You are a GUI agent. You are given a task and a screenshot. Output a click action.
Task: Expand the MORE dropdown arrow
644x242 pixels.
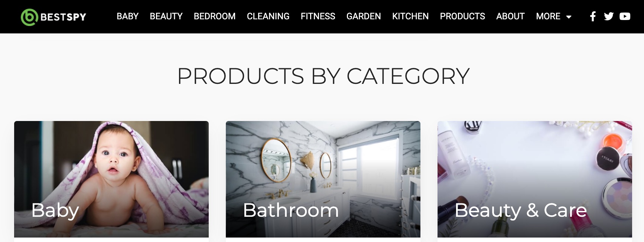[x=569, y=17]
